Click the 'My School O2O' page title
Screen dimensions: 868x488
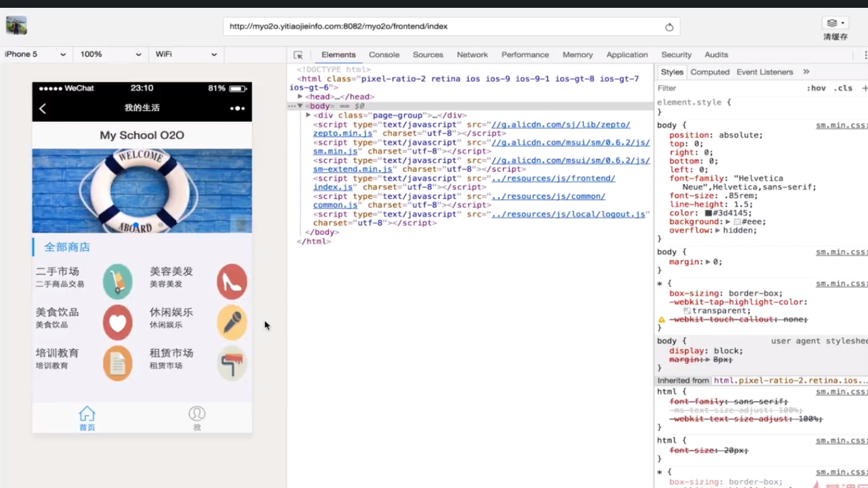point(142,136)
